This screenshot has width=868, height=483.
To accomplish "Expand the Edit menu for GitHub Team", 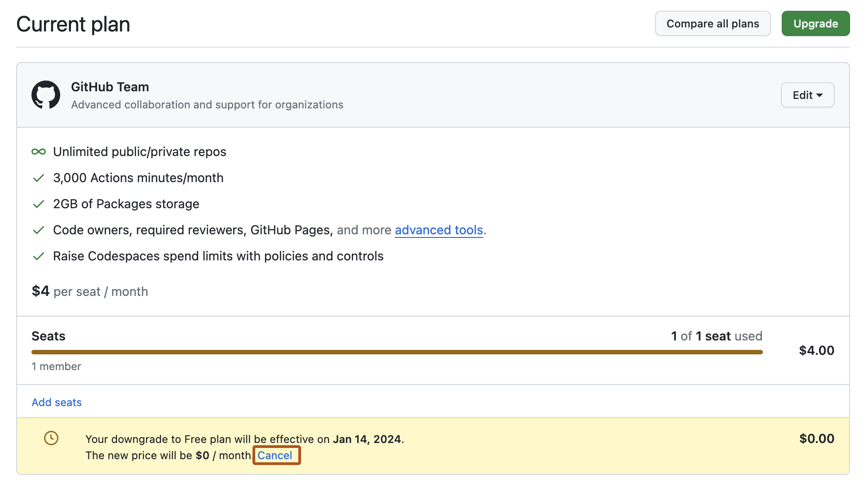I will (807, 95).
